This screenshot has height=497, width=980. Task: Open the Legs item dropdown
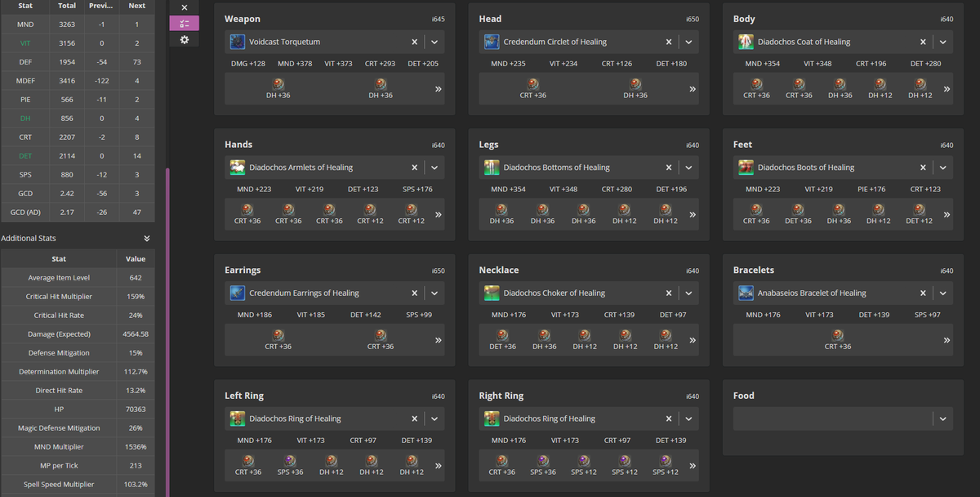click(688, 168)
